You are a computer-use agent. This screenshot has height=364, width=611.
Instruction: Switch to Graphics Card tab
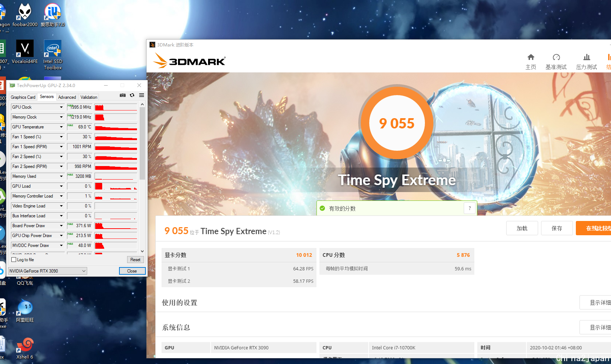tap(23, 97)
